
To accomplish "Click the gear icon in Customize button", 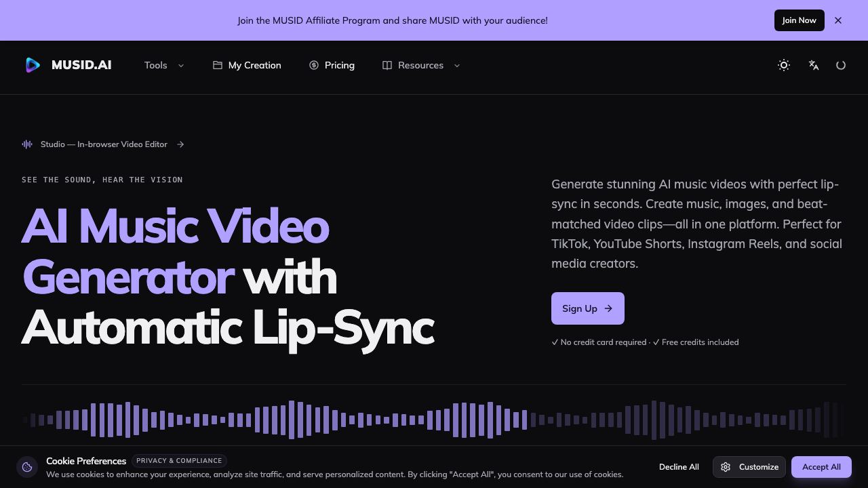I will coord(726,467).
